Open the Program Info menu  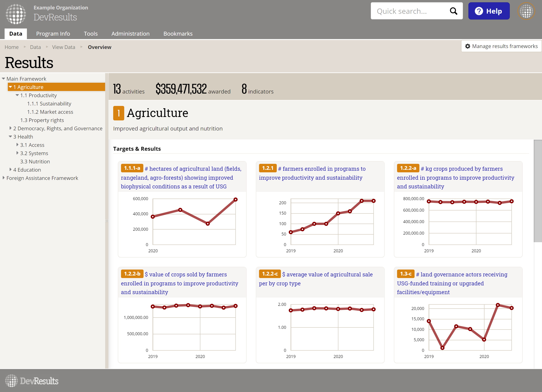(x=53, y=34)
